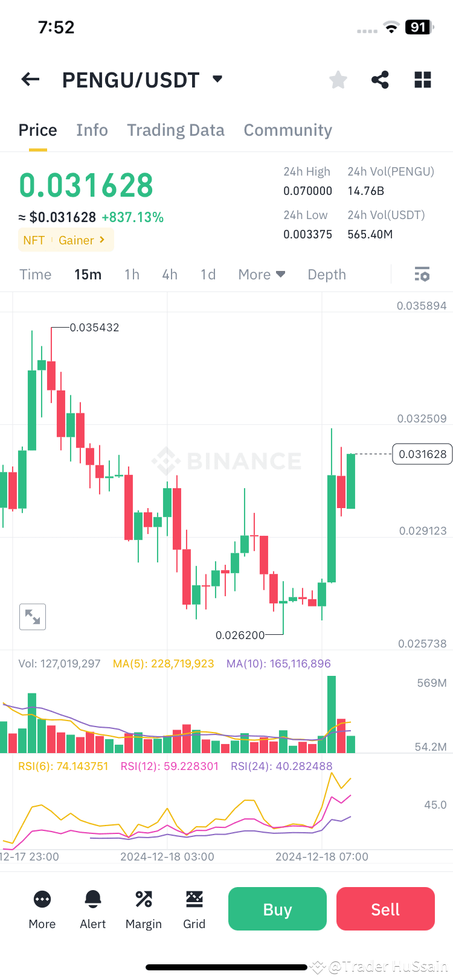Toggle the favorite star for PENGU/USDT
453x980 pixels.
tap(338, 79)
